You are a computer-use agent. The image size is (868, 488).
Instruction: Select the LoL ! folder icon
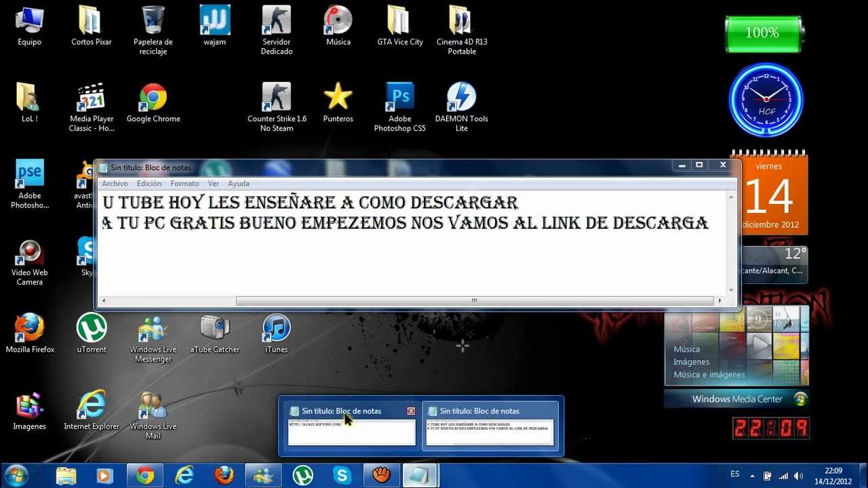(x=29, y=103)
